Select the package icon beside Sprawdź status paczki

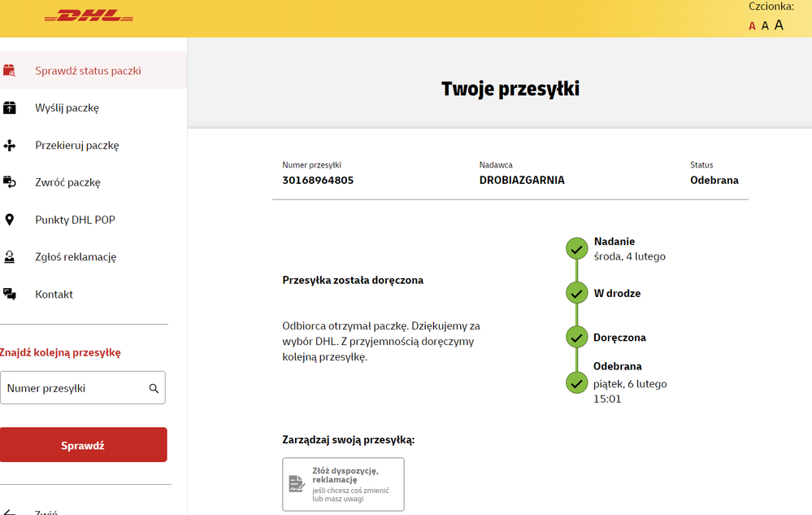click(x=11, y=70)
